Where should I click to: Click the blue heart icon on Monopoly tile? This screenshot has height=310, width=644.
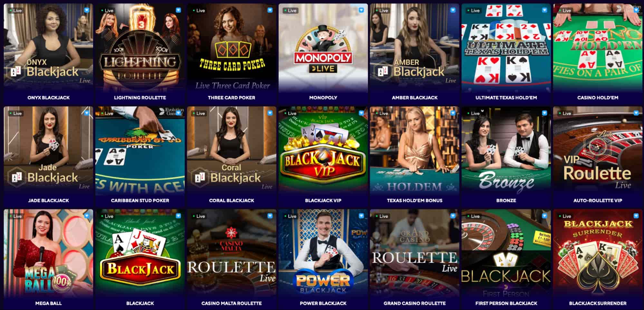361,10
